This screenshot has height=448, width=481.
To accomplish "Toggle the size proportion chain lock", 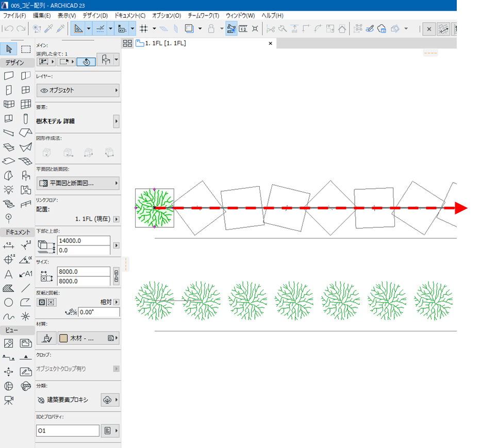I will pyautogui.click(x=117, y=276).
